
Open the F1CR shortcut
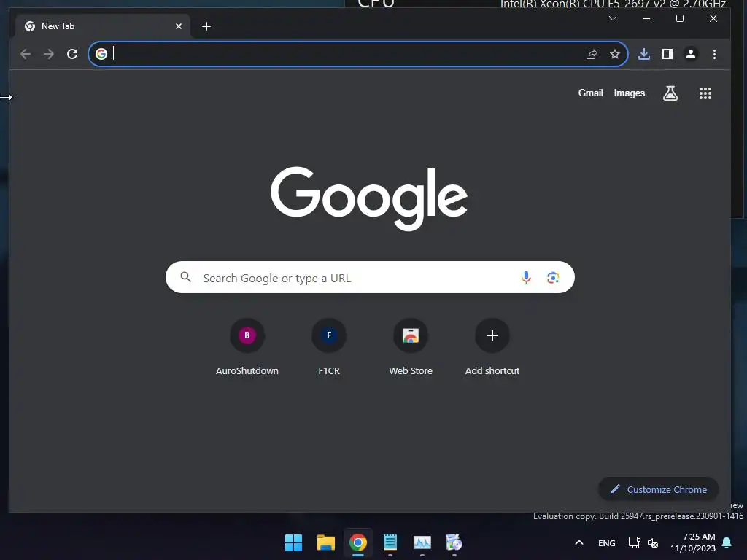(329, 347)
